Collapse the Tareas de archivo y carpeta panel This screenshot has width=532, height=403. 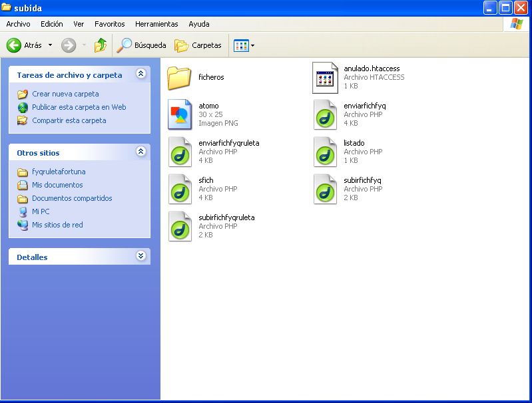pyautogui.click(x=140, y=74)
